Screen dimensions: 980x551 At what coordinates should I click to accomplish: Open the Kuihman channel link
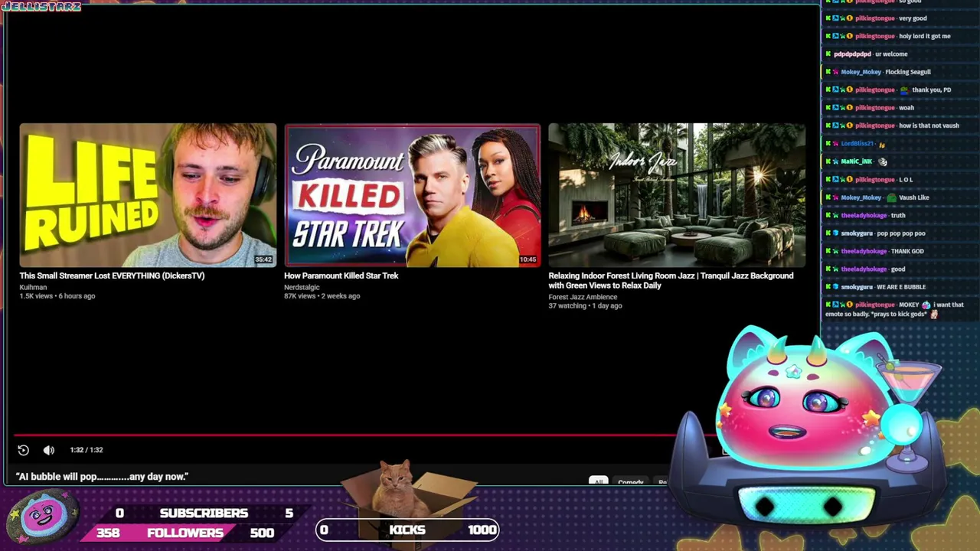(33, 287)
